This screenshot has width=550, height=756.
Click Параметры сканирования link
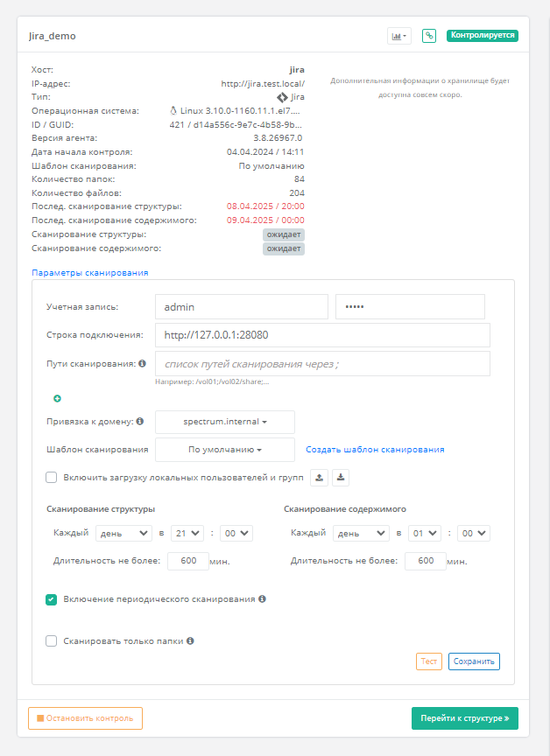[x=89, y=273]
